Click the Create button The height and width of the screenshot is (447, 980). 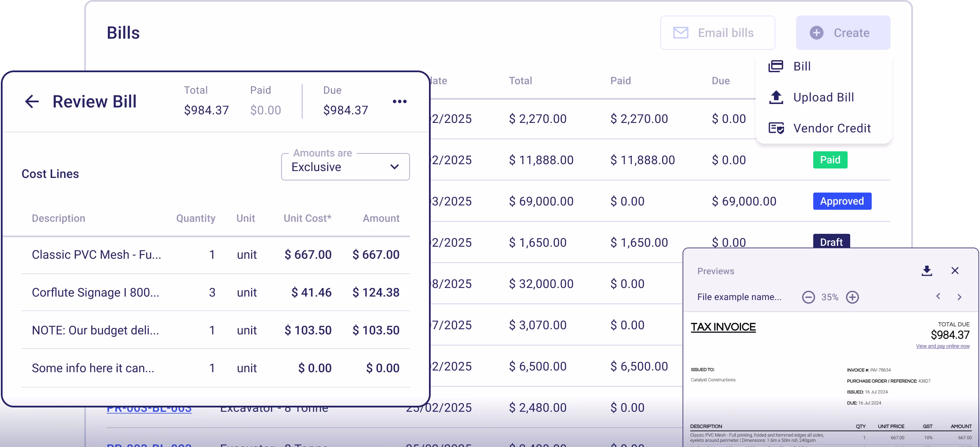pyautogui.click(x=843, y=33)
